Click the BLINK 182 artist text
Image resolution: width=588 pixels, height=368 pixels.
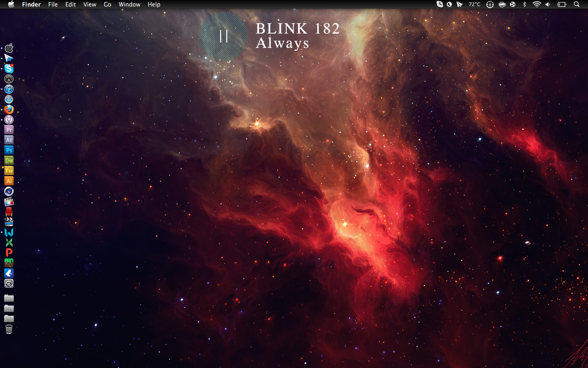[x=298, y=29]
